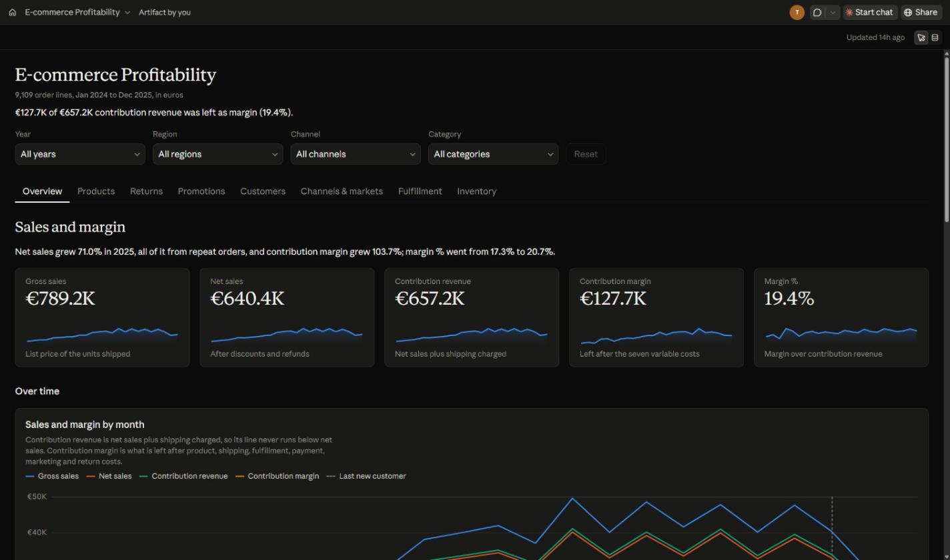
Task: Click the Reset filters button
Action: point(586,154)
